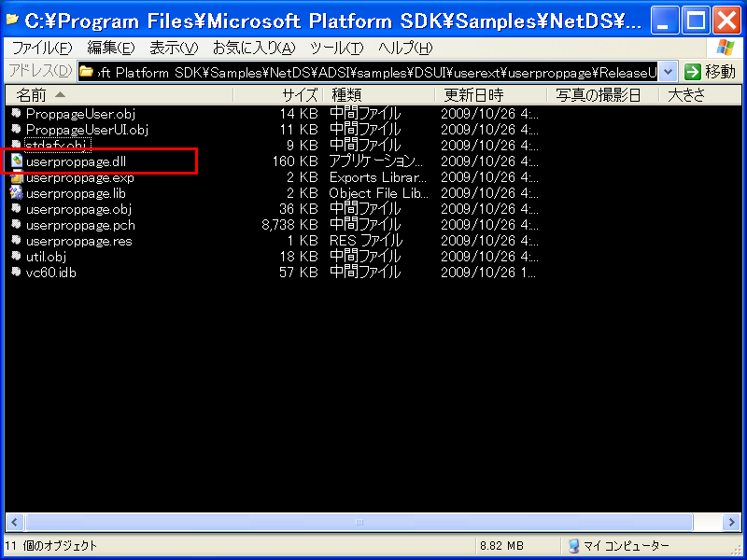Image resolution: width=747 pixels, height=560 pixels.
Task: Click the My Computer status bar icon
Action: tap(573, 546)
